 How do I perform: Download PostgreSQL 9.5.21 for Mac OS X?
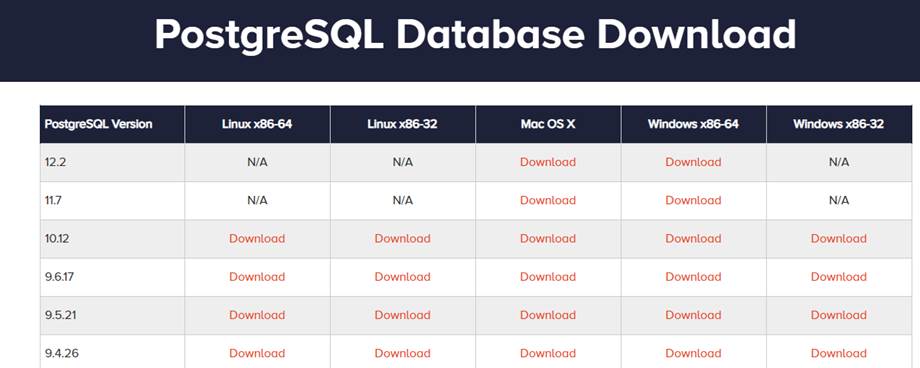(x=548, y=315)
